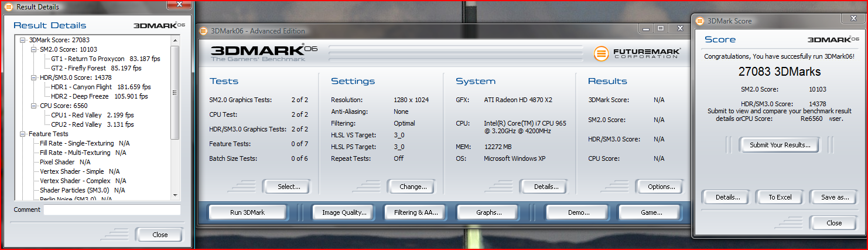Select Fill Rate - Multi-Texturing row
This screenshot has width=868, height=250.
[83, 153]
